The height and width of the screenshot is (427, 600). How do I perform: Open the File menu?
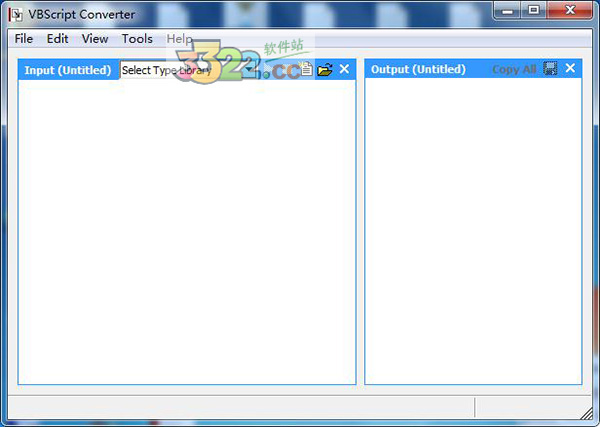coord(24,39)
